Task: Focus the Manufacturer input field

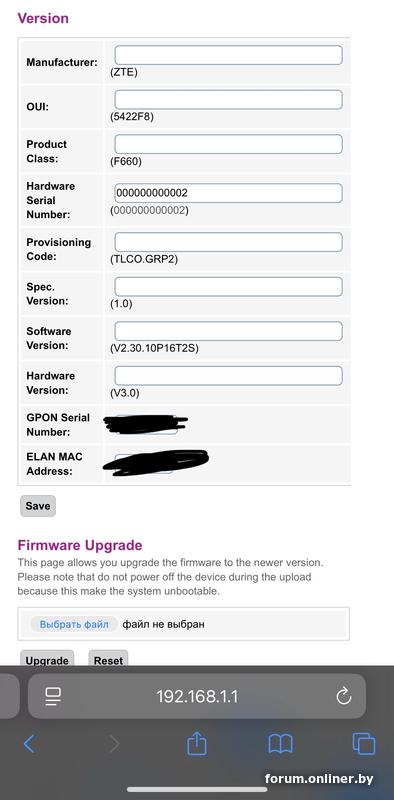Action: point(228,55)
